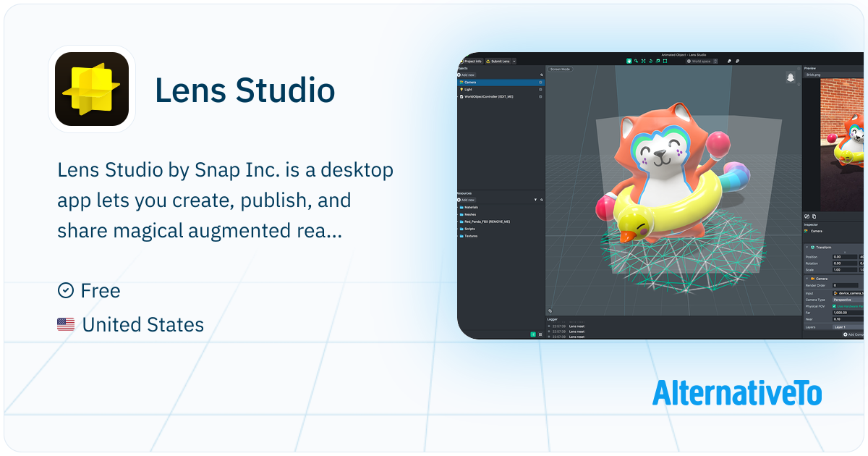Click the Rotation X input field

tap(844, 263)
